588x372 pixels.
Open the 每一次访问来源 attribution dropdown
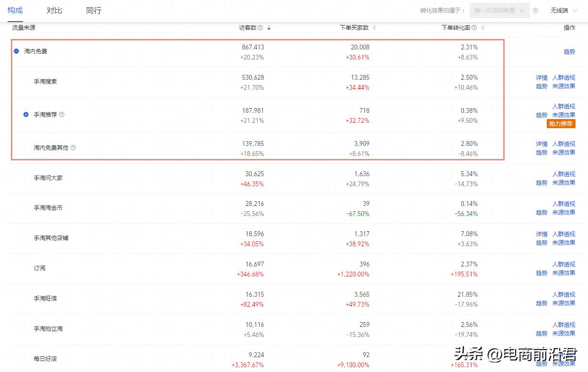pyautogui.click(x=499, y=11)
